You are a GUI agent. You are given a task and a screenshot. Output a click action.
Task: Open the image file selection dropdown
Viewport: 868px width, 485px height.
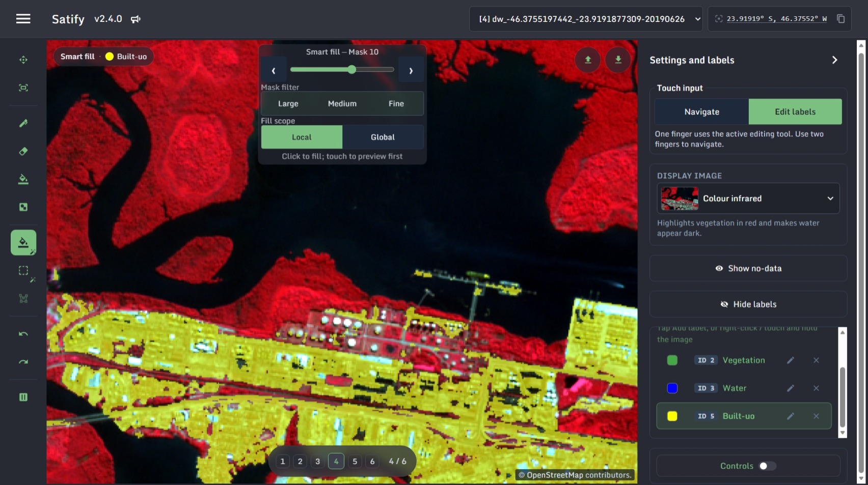coord(586,19)
